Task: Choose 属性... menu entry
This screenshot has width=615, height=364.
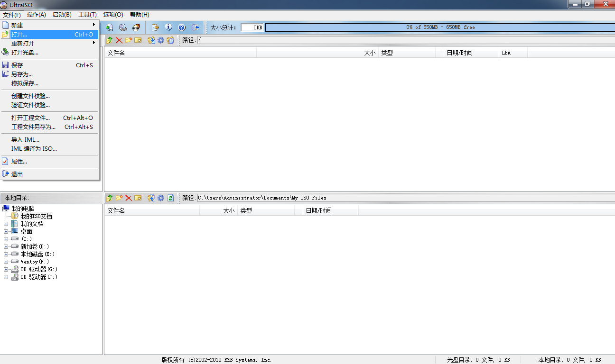Action: (49, 161)
